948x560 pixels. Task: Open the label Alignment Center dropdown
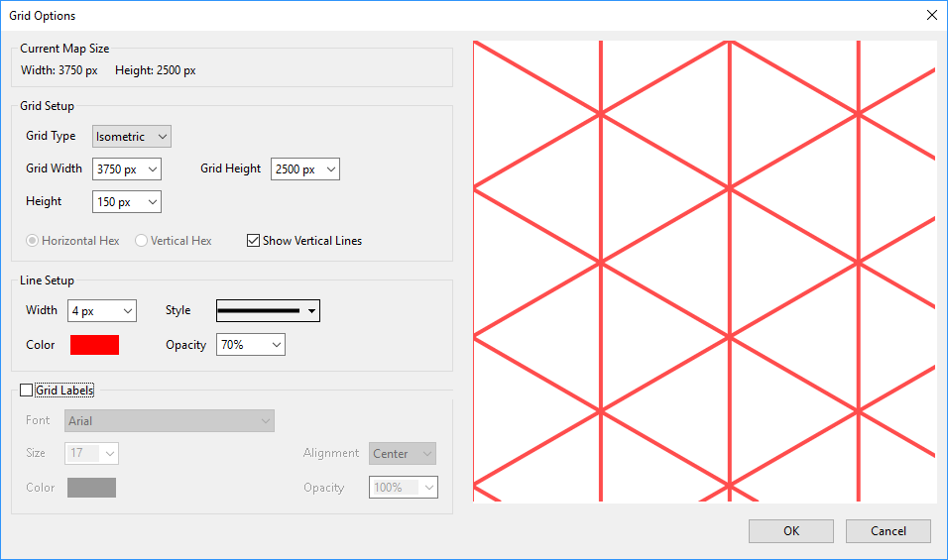(x=402, y=454)
